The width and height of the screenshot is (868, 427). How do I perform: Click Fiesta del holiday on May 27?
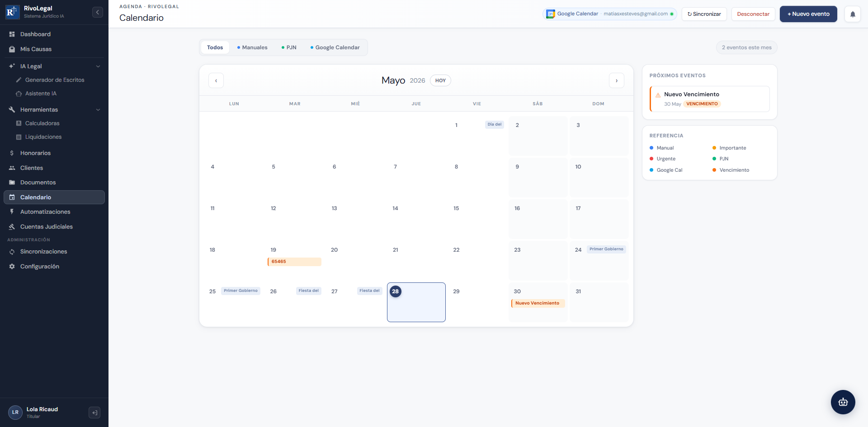coord(370,291)
